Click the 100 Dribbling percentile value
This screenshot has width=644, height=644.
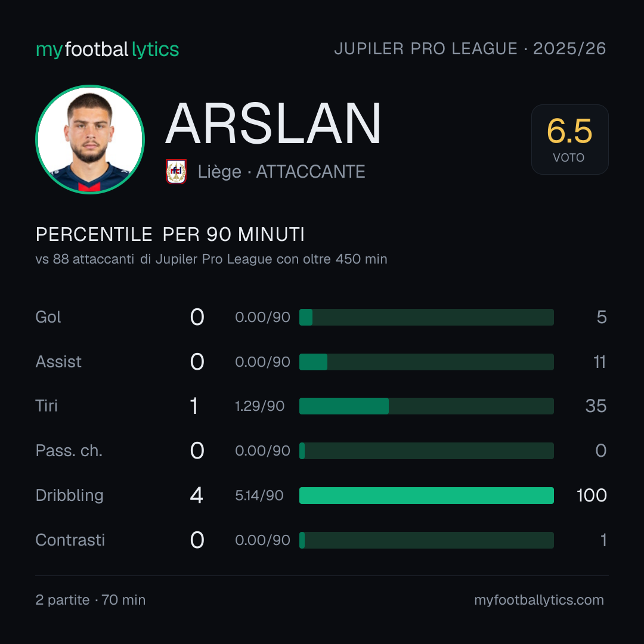tap(592, 496)
